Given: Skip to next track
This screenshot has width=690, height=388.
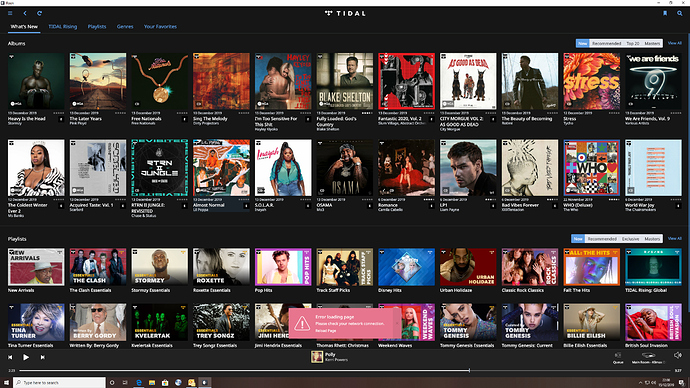Looking at the screenshot, I should 42,357.
